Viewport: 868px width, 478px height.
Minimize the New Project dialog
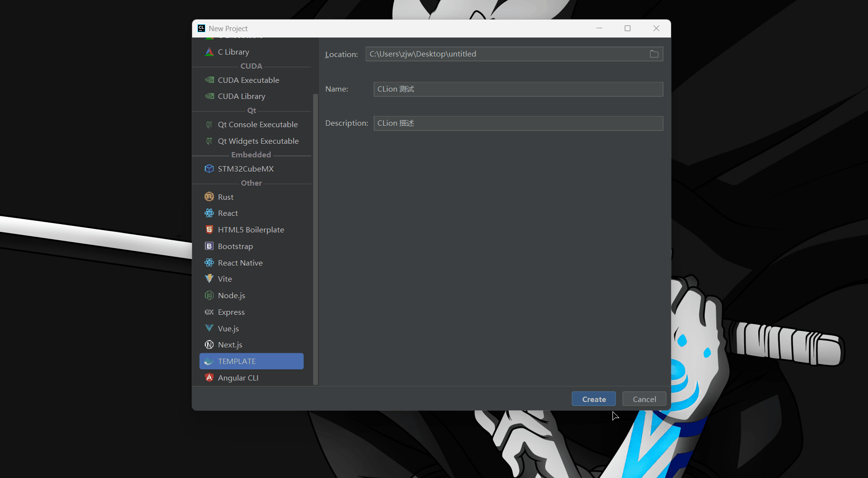599,28
